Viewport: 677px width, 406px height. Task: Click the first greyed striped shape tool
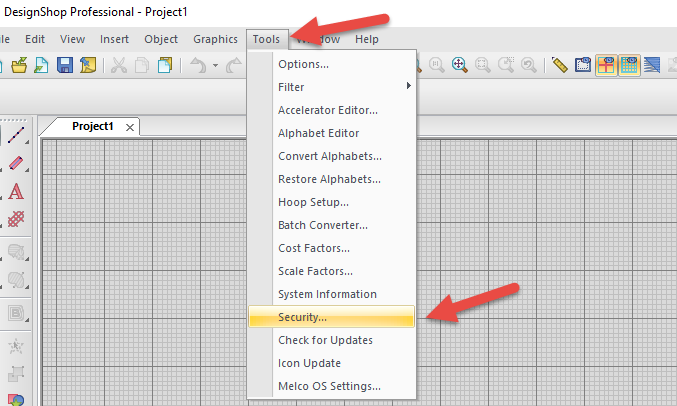click(x=16, y=252)
